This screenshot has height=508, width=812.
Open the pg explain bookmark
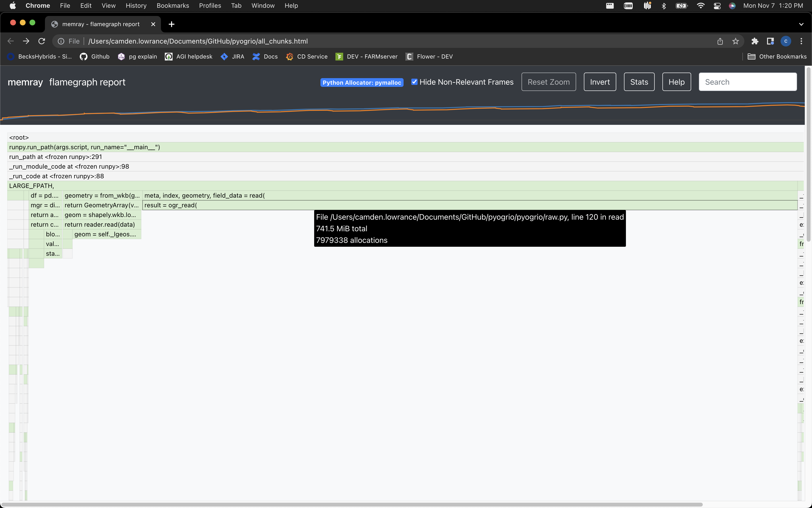(137, 56)
